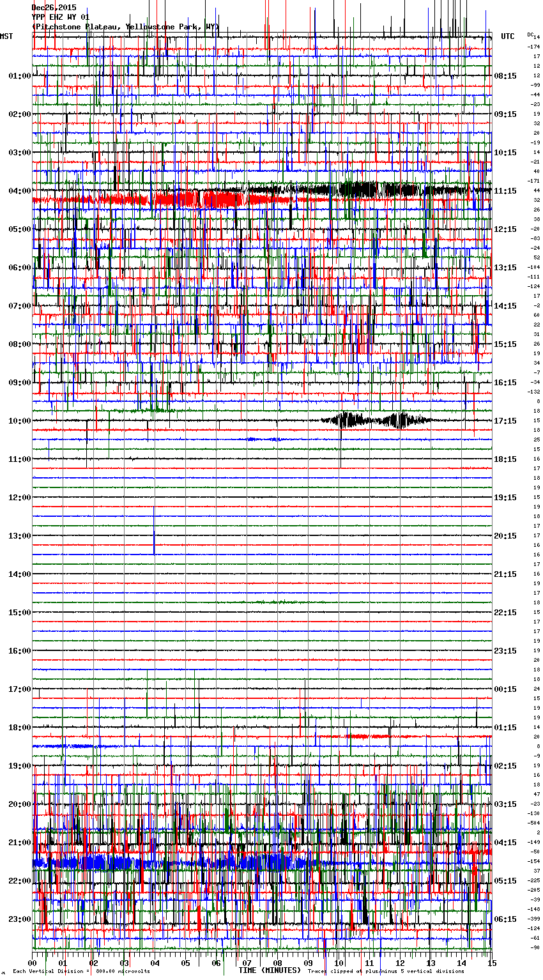Select the 02:00 MST hour label

click(20, 114)
